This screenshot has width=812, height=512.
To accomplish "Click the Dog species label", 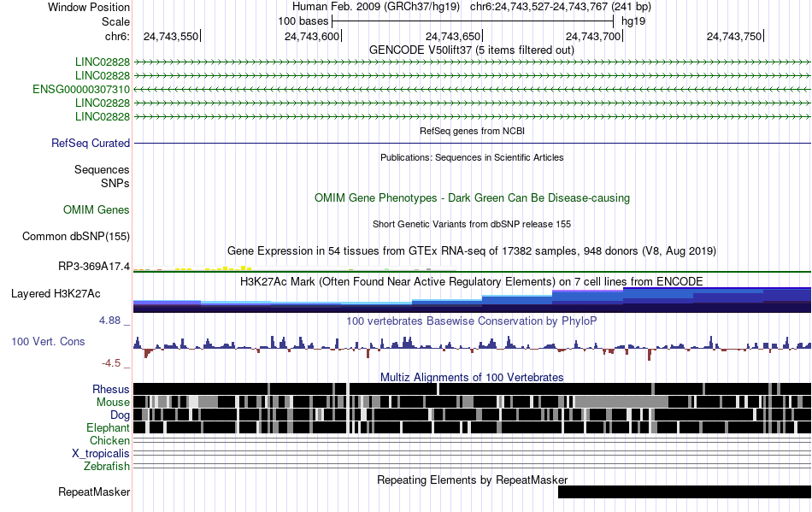I will point(120,415).
